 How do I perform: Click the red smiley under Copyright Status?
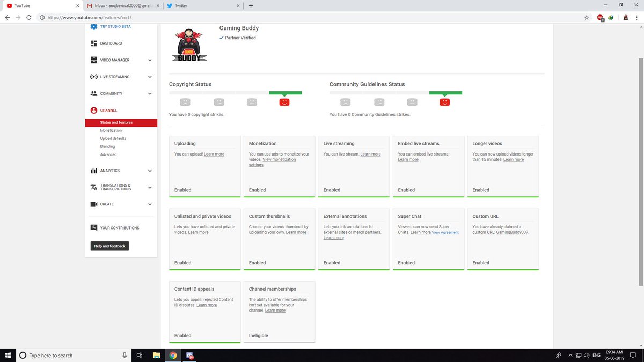[284, 102]
